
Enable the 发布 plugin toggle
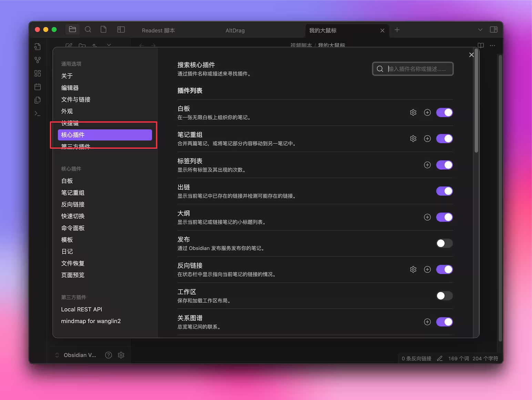(444, 243)
